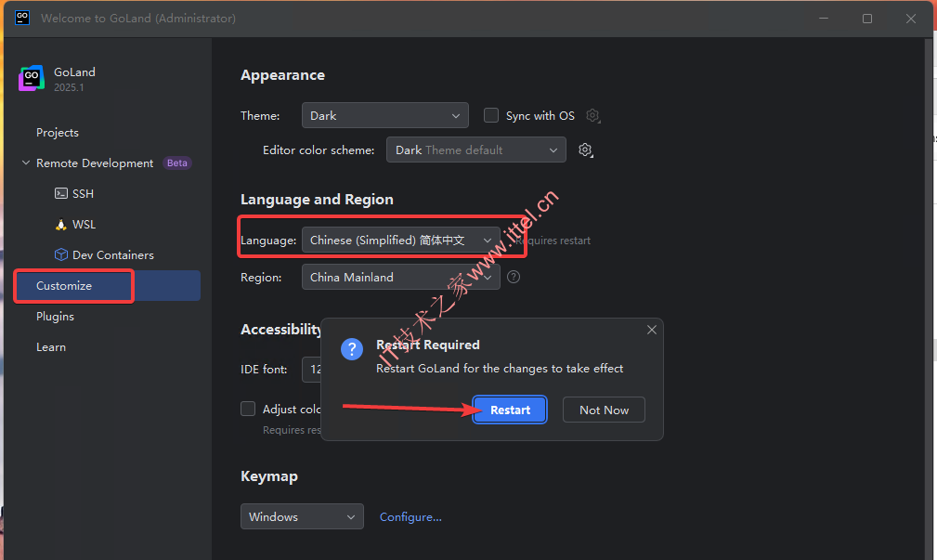Click the blue question icon in dialog
Image resolution: width=937 pixels, height=560 pixels.
pos(352,349)
